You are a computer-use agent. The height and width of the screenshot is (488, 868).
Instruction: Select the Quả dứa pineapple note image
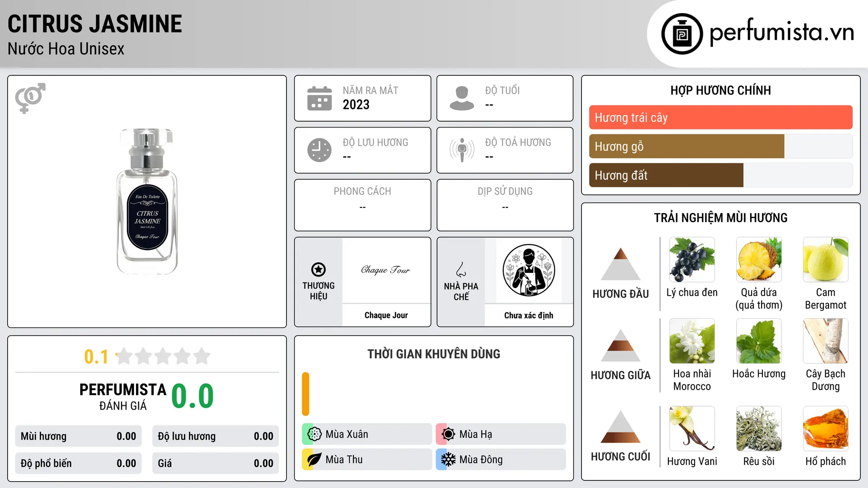tap(759, 260)
